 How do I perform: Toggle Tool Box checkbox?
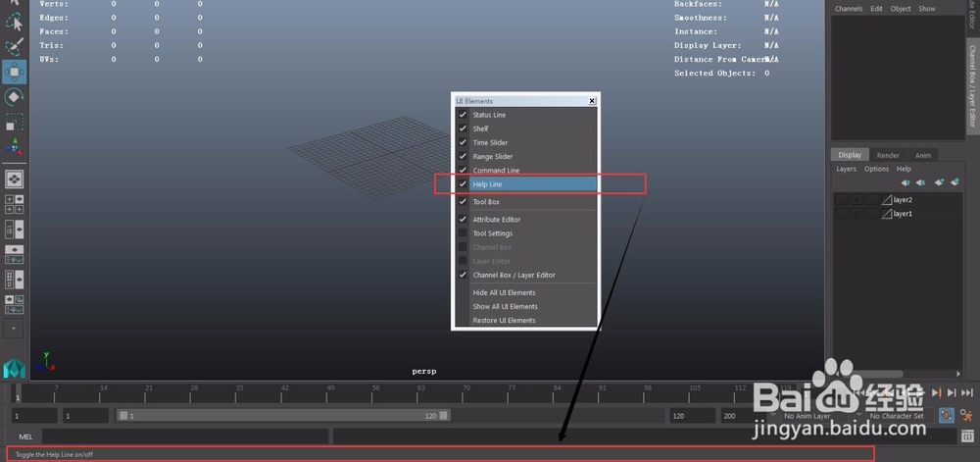[463, 202]
